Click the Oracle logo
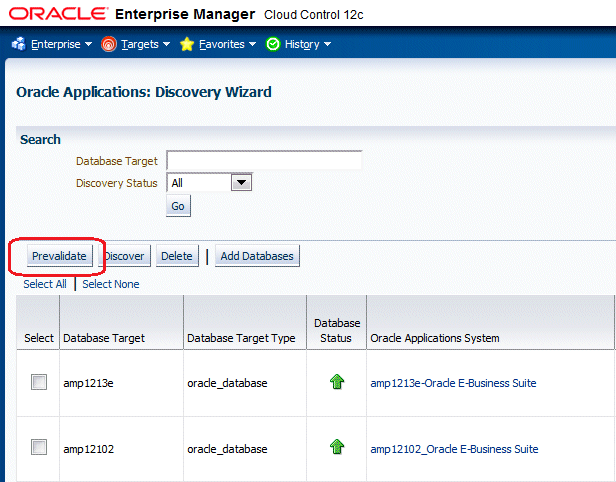The image size is (616, 482). click(58, 14)
